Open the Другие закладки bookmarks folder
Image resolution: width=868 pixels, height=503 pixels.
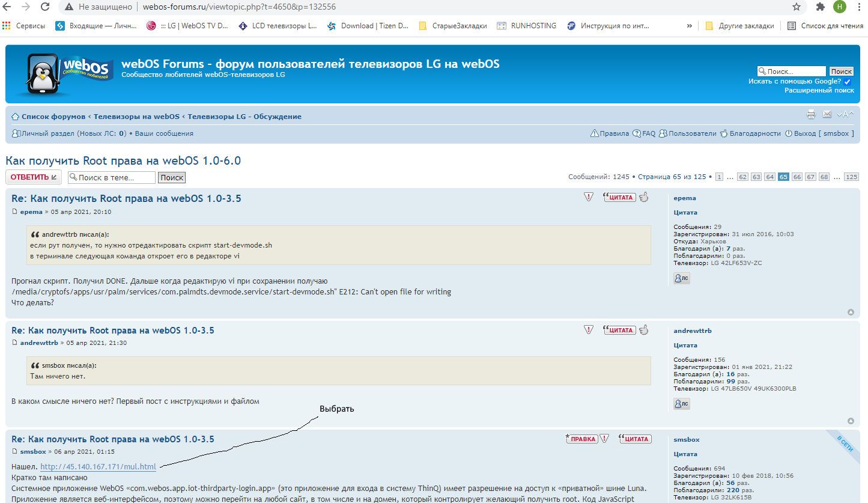pos(739,26)
